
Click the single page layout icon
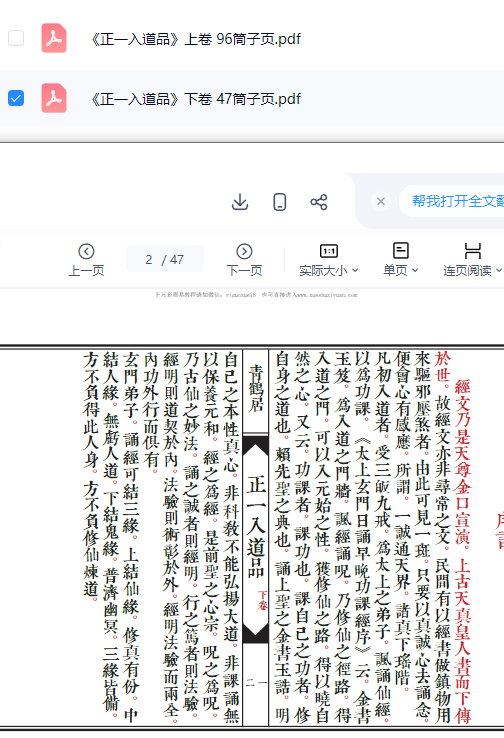[400, 250]
